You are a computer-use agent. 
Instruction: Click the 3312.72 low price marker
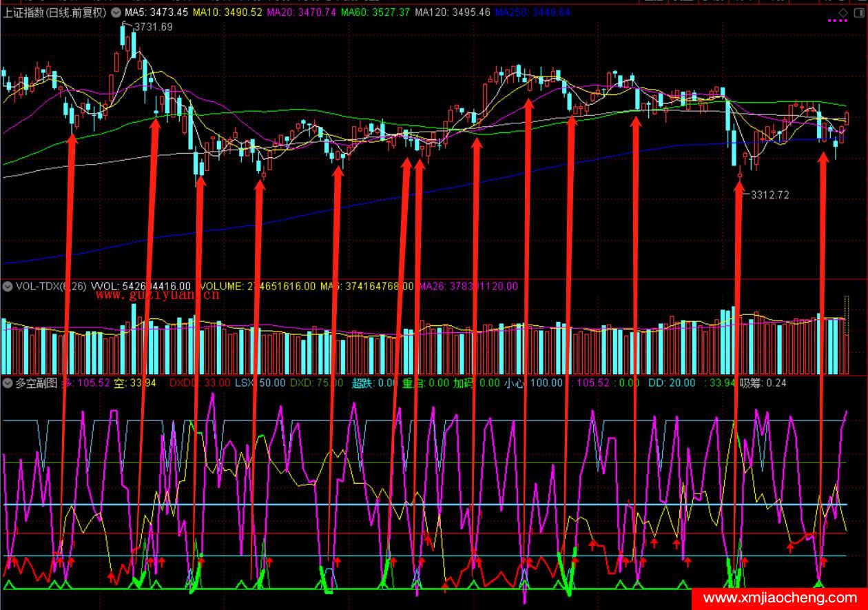pyautogui.click(x=769, y=195)
